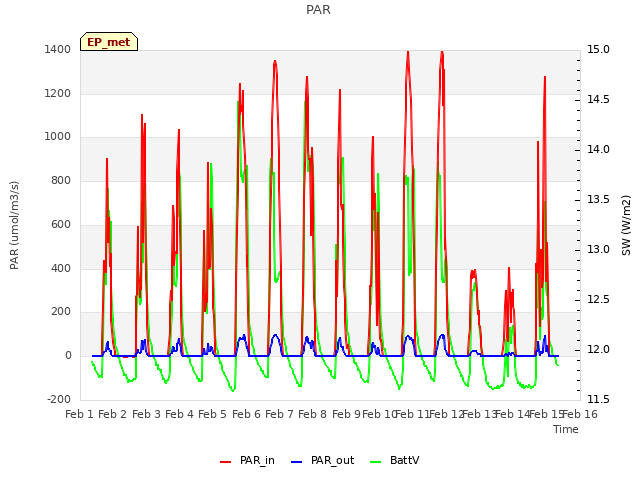The image size is (640, 480).
Task: Click the 14.5 right-axis value
Action: coord(598,100)
